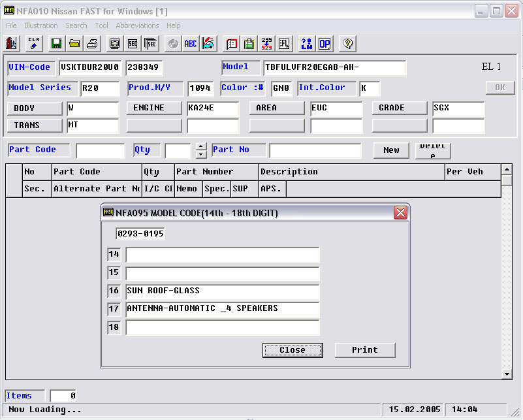Click the TRANS button
This screenshot has height=420, width=523.
click(35, 125)
